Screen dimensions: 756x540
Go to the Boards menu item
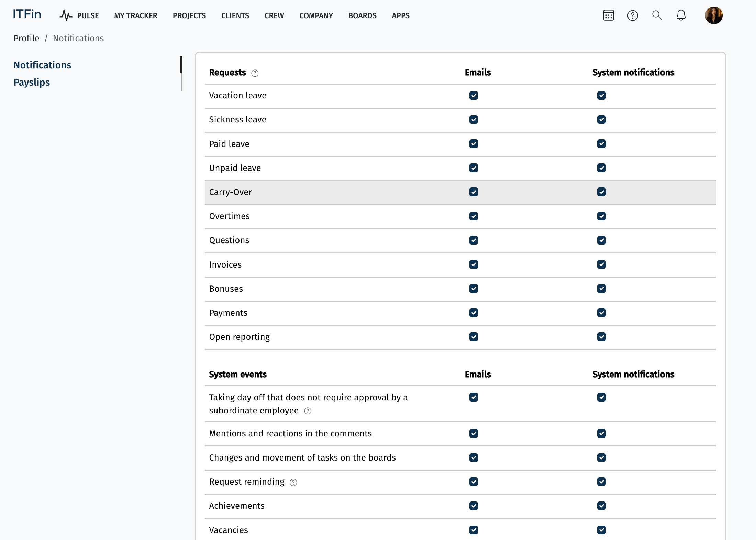pos(362,16)
